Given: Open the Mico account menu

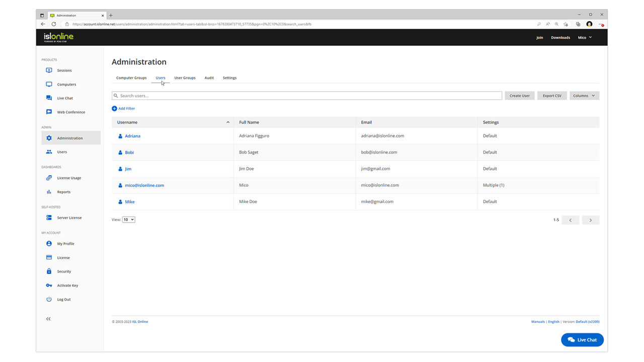Looking at the screenshot, I should tap(585, 38).
